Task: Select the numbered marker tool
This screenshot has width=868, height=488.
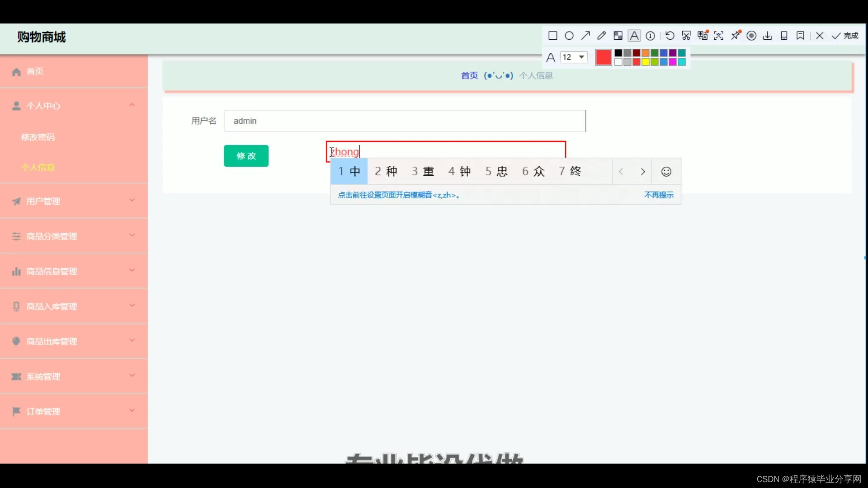Action: point(651,36)
